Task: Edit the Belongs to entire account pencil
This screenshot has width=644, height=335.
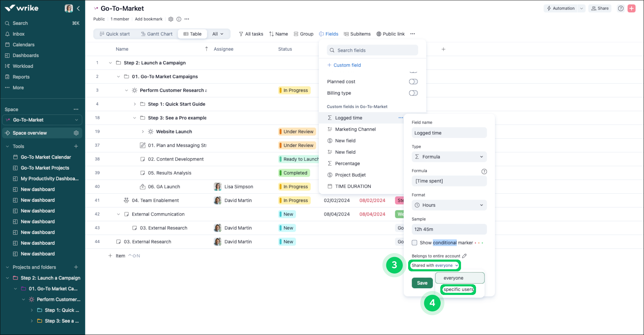Action: (464, 256)
